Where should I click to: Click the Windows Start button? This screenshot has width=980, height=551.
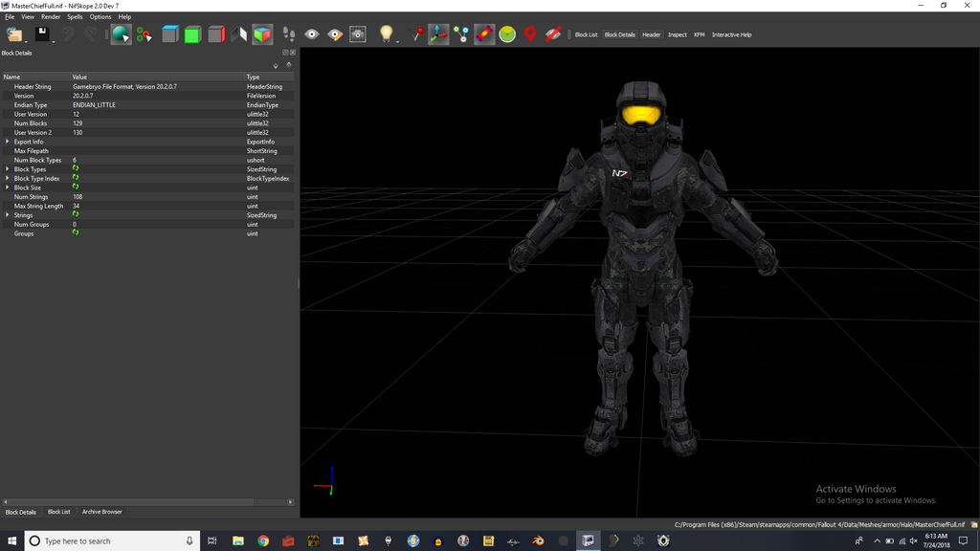11,541
